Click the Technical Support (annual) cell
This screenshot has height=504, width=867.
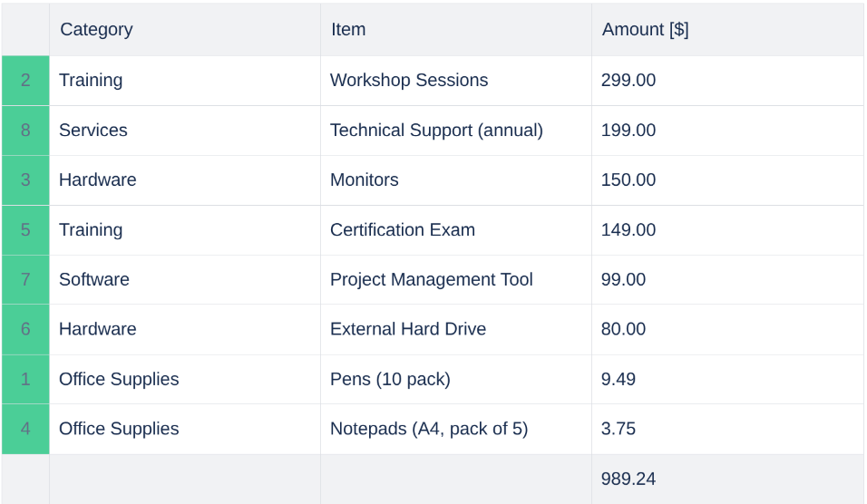(436, 131)
